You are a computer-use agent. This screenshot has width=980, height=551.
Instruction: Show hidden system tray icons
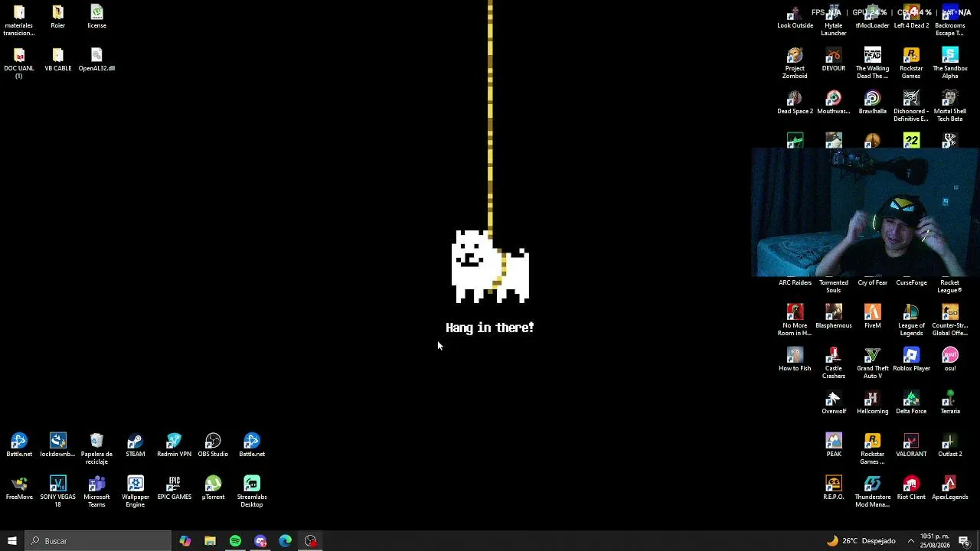[x=911, y=541]
